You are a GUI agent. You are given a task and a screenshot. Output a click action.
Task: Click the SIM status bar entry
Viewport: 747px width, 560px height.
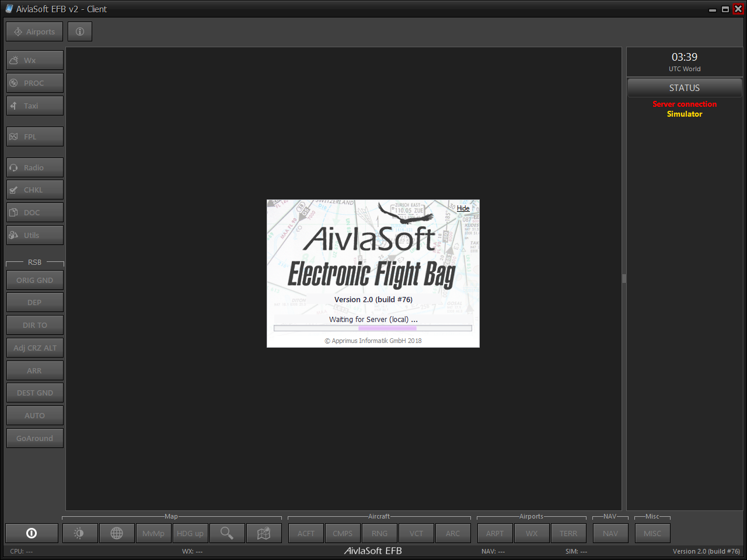pos(576,551)
